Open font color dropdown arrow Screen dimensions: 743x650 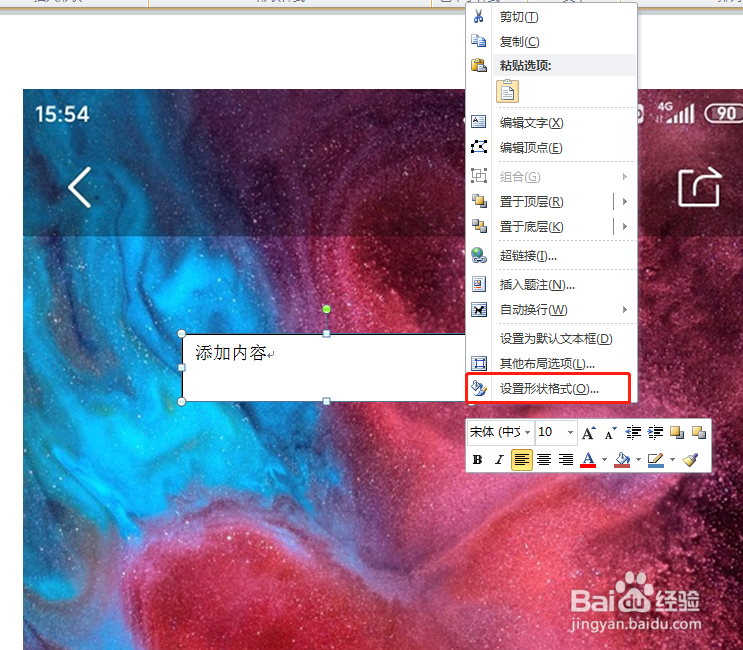tap(604, 460)
